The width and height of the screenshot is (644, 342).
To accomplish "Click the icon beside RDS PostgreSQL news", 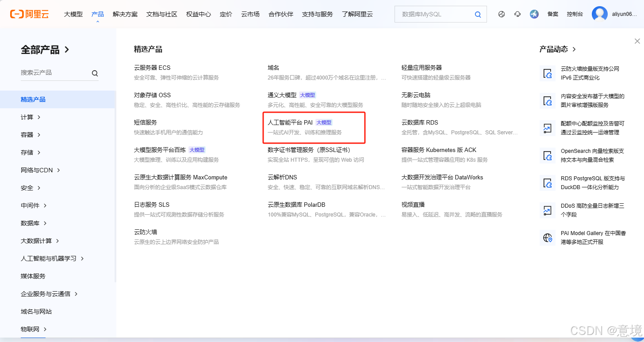I will click(x=548, y=183).
